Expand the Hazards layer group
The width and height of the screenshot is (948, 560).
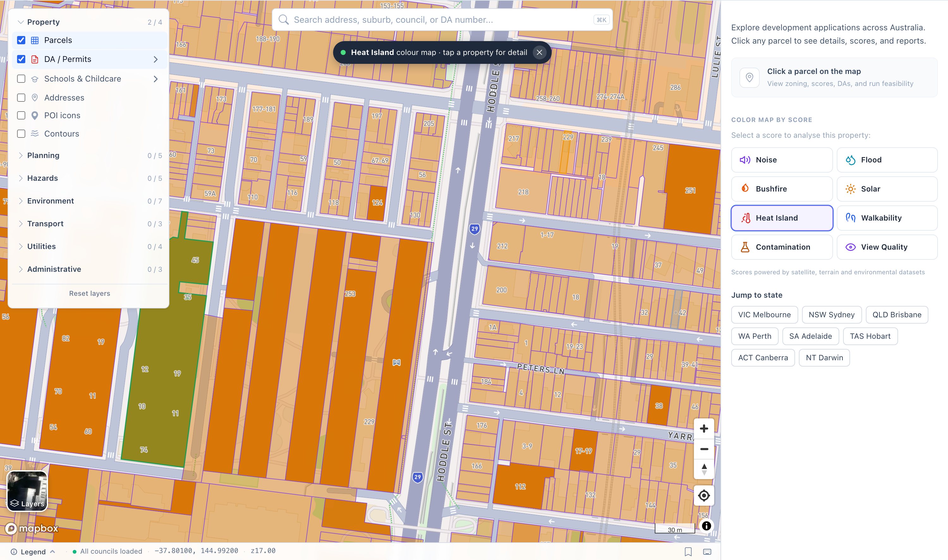pyautogui.click(x=90, y=178)
